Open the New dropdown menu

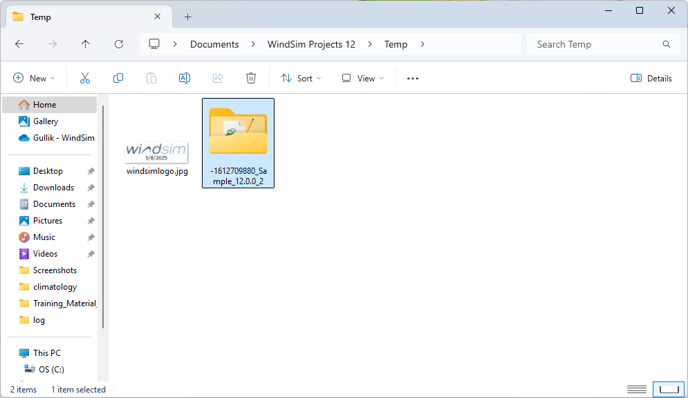(34, 78)
